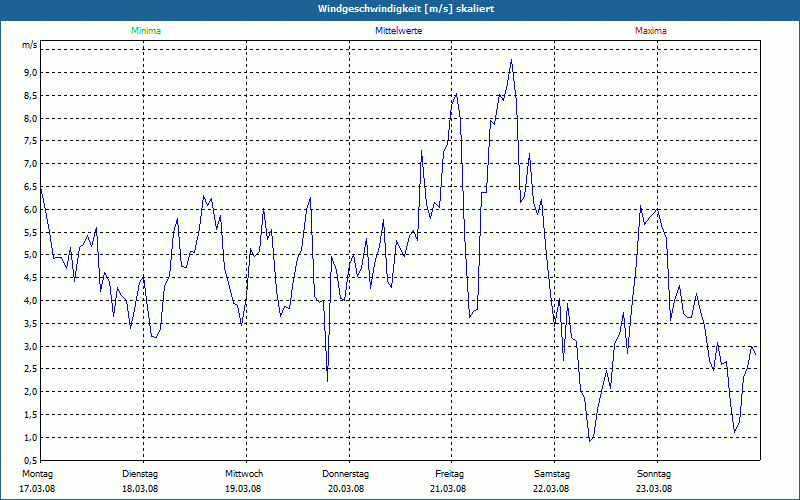Click the 2,0 y-axis value
The width and height of the screenshot is (800, 500).
pyautogui.click(x=31, y=392)
